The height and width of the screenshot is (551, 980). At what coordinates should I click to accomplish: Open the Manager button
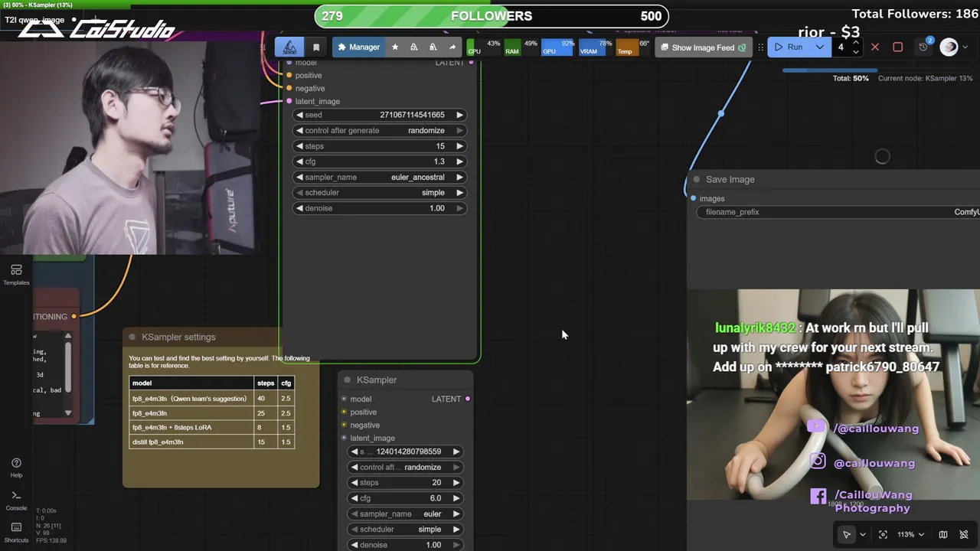(x=358, y=47)
